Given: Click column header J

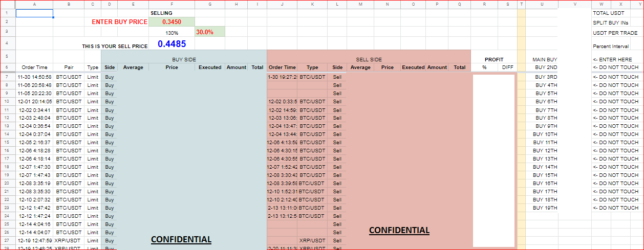Looking at the screenshot, I should coord(282,4).
